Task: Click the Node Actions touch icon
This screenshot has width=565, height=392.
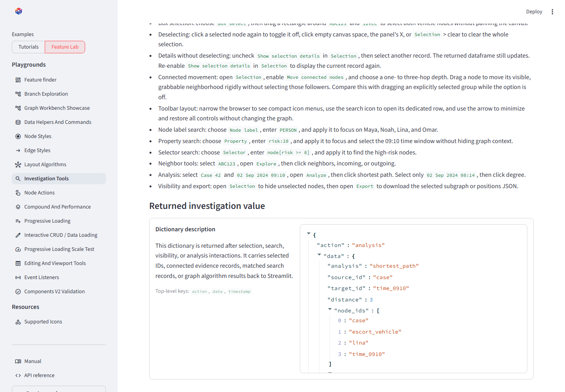Action: (18, 193)
